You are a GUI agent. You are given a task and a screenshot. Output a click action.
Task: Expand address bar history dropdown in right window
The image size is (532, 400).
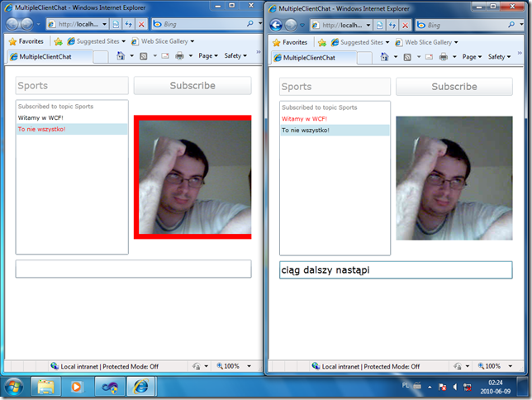(x=368, y=25)
